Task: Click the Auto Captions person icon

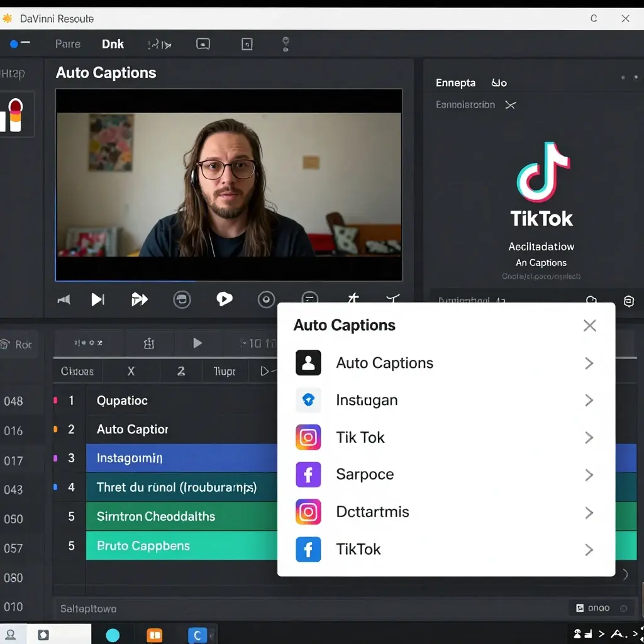Action: pos(308,363)
